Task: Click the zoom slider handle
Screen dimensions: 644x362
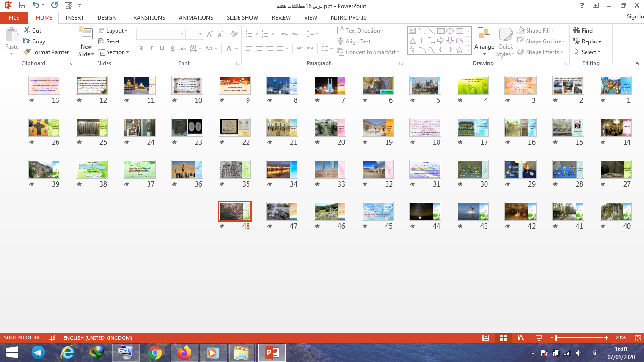Action: [x=557, y=338]
